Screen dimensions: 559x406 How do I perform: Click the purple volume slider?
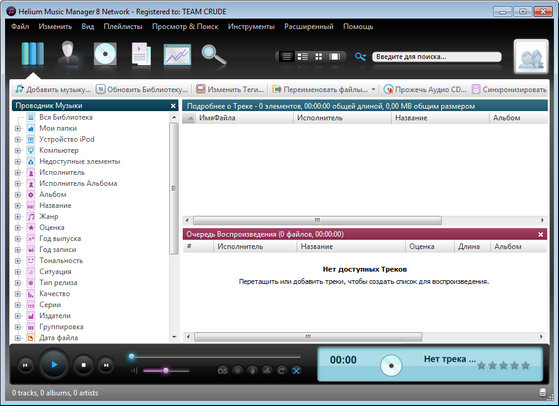point(166,371)
